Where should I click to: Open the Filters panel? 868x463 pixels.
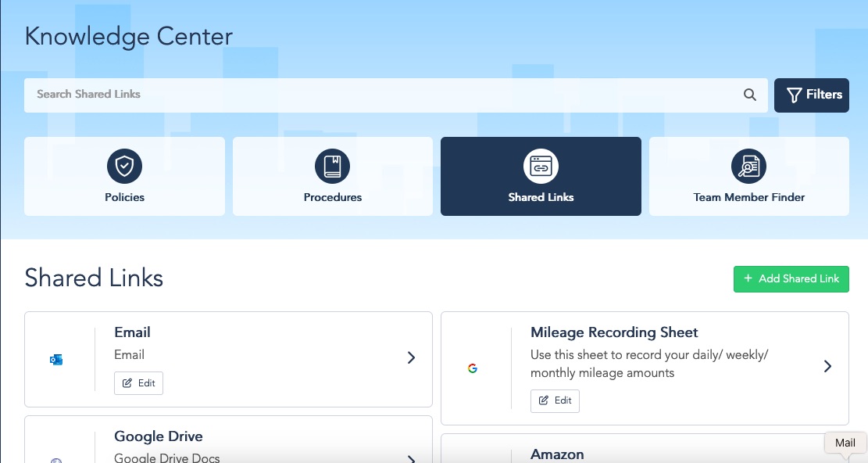811,95
